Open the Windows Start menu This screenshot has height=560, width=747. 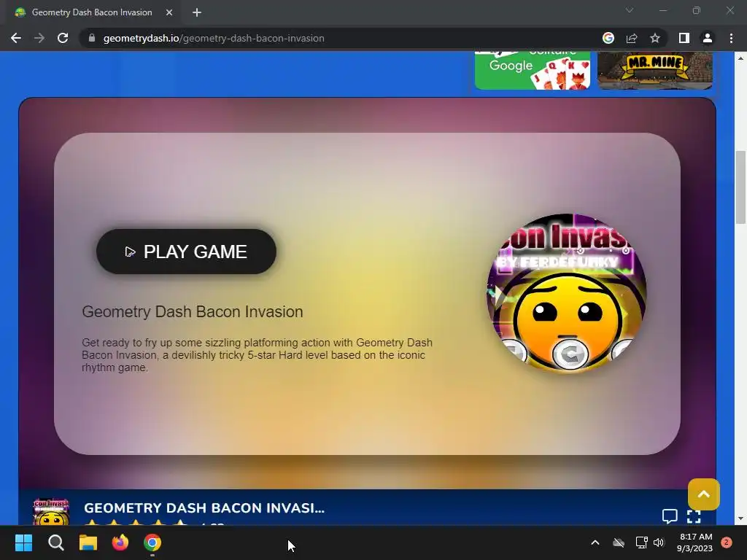(23, 542)
